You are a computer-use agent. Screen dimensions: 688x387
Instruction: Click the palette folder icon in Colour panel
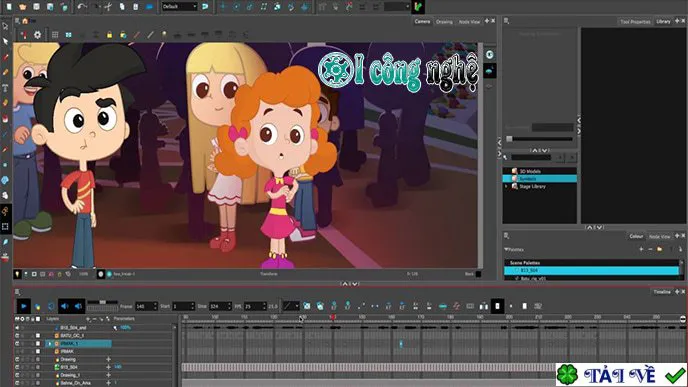click(x=659, y=249)
